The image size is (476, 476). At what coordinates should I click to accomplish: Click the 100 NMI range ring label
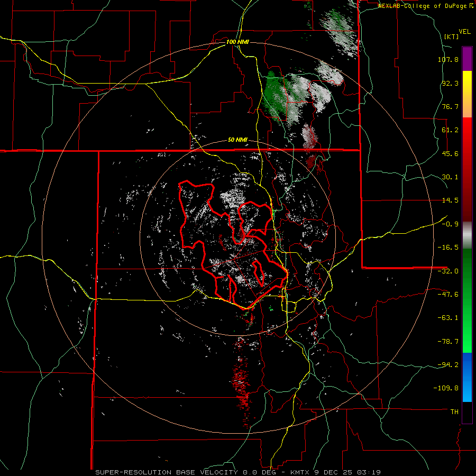click(237, 42)
